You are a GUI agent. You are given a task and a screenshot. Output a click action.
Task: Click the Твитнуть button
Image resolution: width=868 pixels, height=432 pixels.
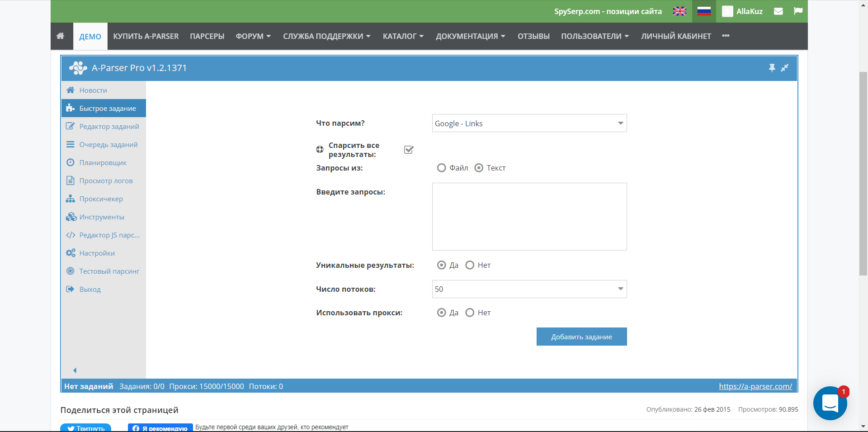[86, 428]
